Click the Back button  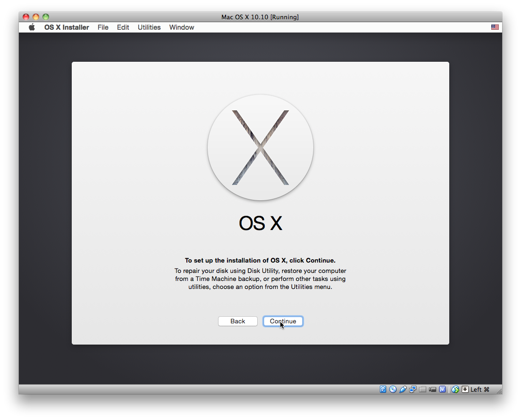tap(237, 321)
